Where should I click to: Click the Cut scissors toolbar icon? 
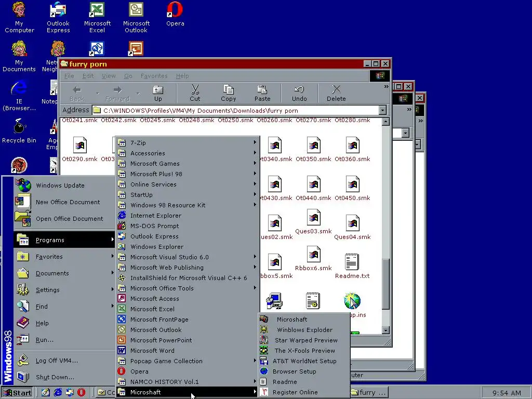(195, 94)
